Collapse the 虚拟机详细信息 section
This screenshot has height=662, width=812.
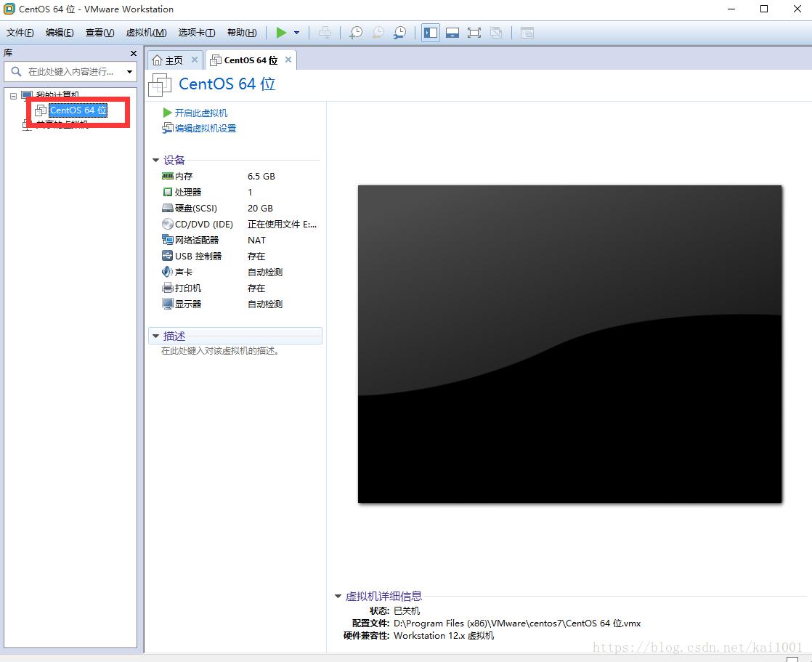(338, 596)
